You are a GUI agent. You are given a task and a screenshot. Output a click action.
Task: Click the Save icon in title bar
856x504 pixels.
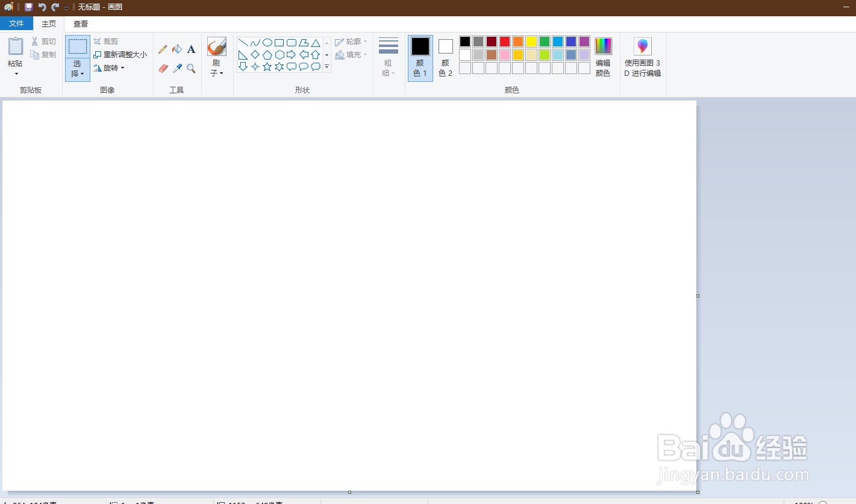[28, 7]
